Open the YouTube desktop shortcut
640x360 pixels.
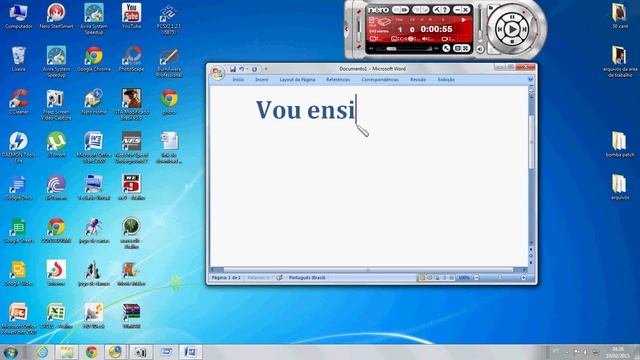click(131, 16)
